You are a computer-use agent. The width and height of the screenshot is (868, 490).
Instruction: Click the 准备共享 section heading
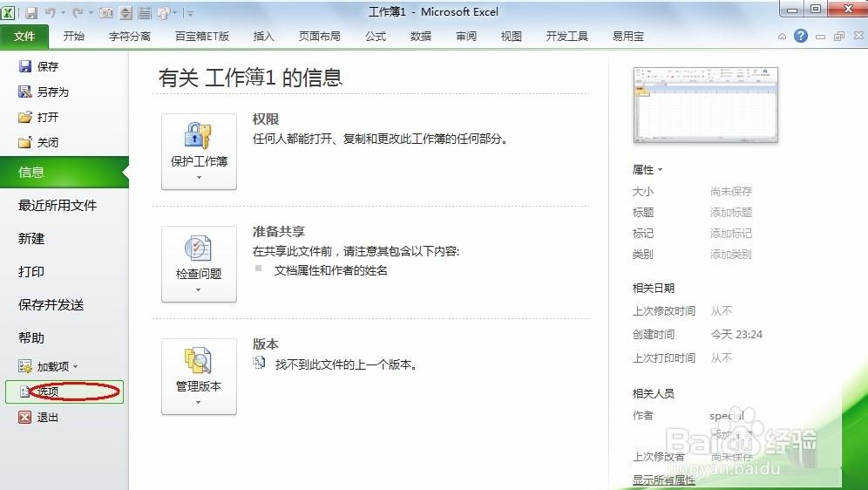point(279,231)
